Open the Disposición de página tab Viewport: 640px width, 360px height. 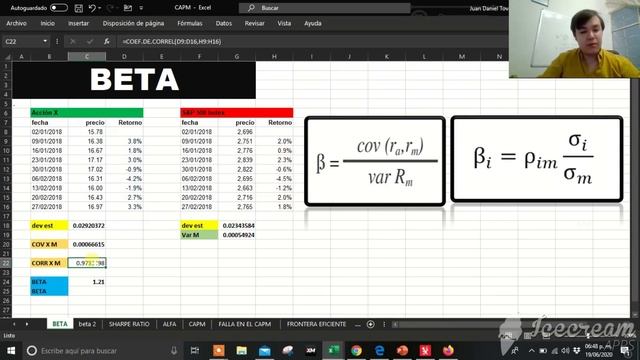pos(133,24)
